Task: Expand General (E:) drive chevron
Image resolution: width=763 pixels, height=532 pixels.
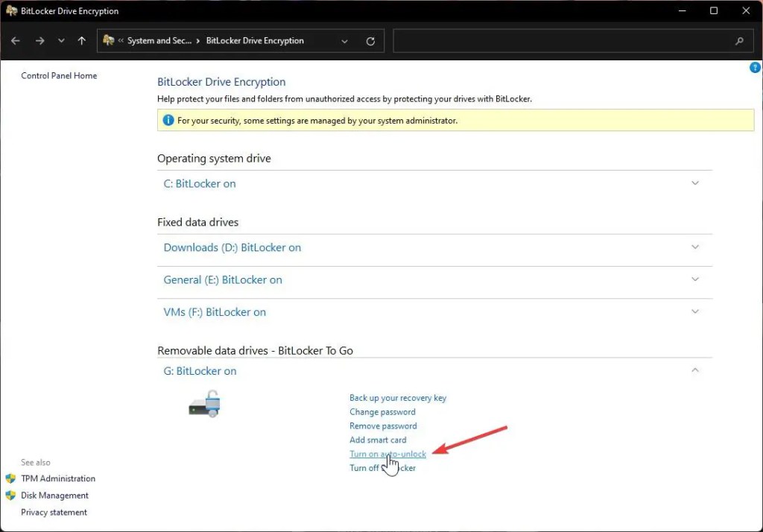Action: pyautogui.click(x=695, y=279)
